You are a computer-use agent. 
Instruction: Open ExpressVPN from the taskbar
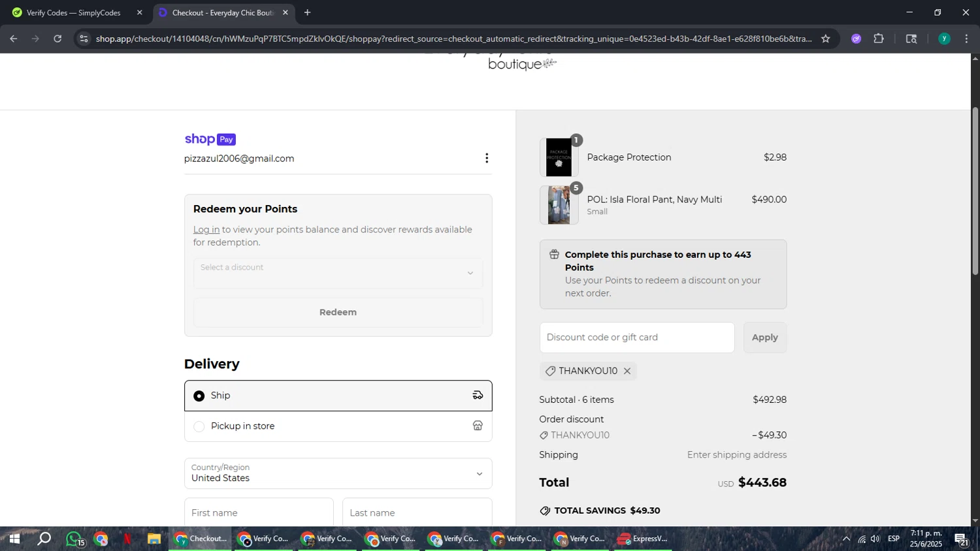click(643, 539)
